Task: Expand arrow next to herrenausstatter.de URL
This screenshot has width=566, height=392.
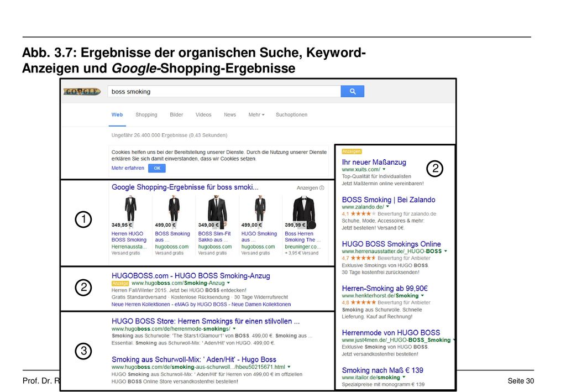Action: 446,251
